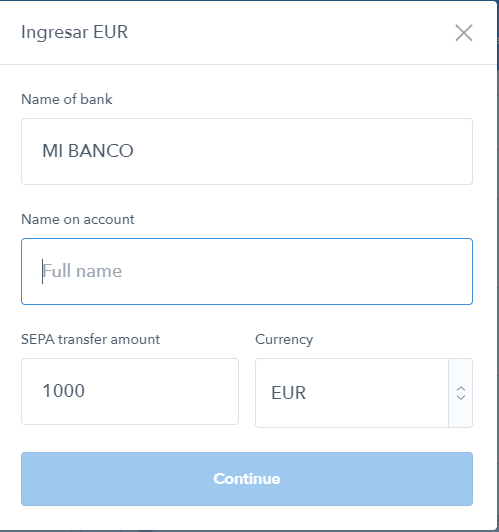The image size is (499, 532).
Task: Click the Continue button
Action: point(247,479)
